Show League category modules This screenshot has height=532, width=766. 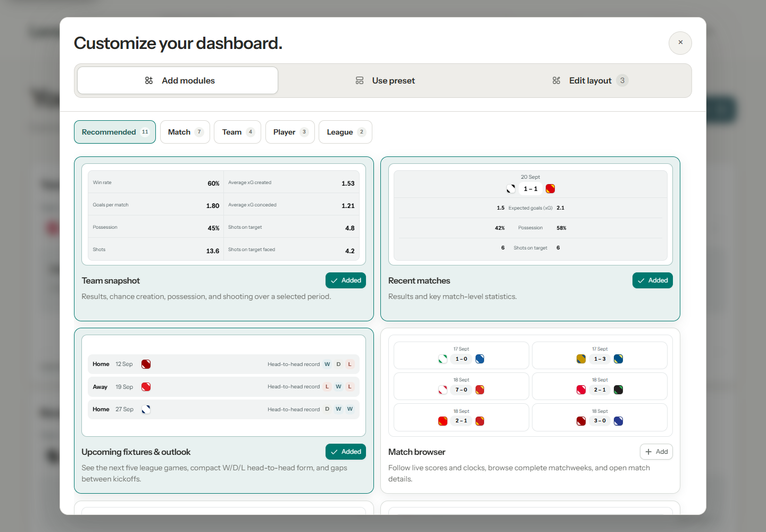pyautogui.click(x=345, y=132)
